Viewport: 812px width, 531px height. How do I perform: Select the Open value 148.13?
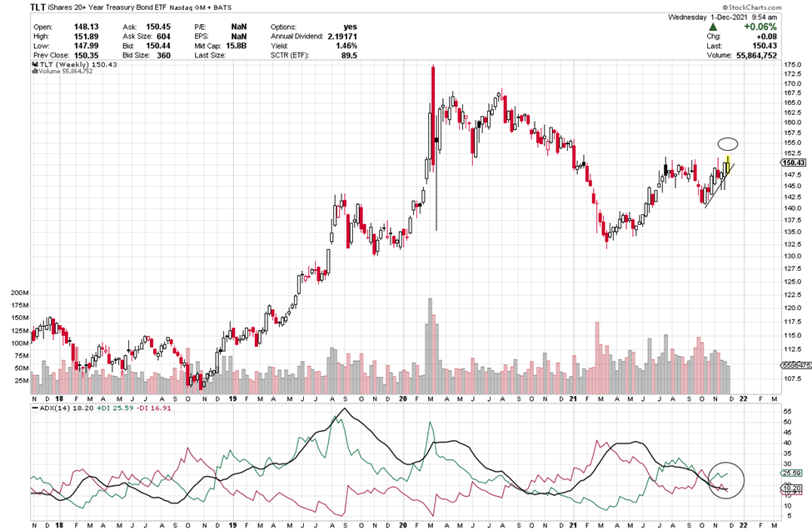tap(86, 27)
